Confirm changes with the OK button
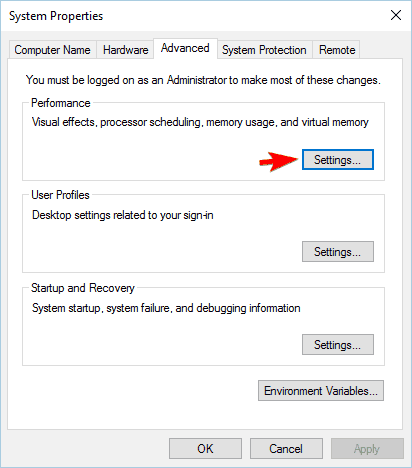The height and width of the screenshot is (468, 412). 205,448
